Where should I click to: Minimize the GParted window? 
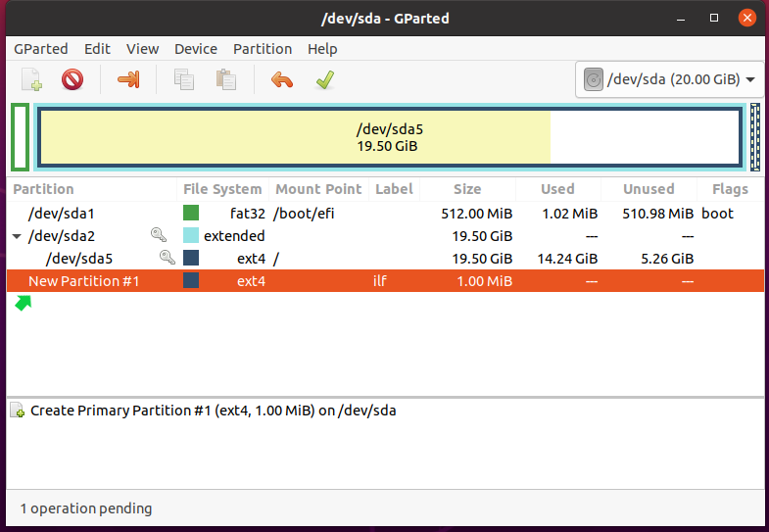click(x=681, y=19)
